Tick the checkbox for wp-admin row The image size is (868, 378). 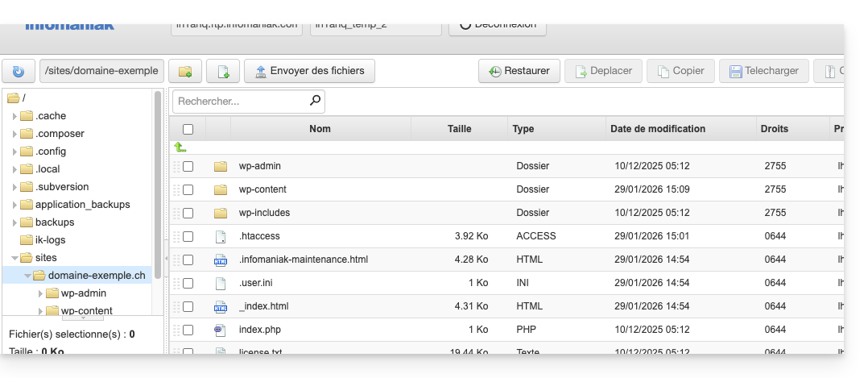click(188, 166)
